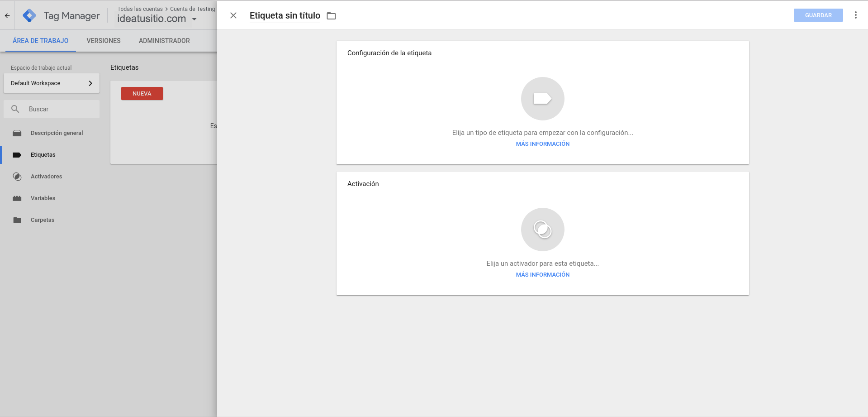Viewport: 868px width, 417px height.
Task: Switch to the Administrador tab
Action: tap(164, 41)
